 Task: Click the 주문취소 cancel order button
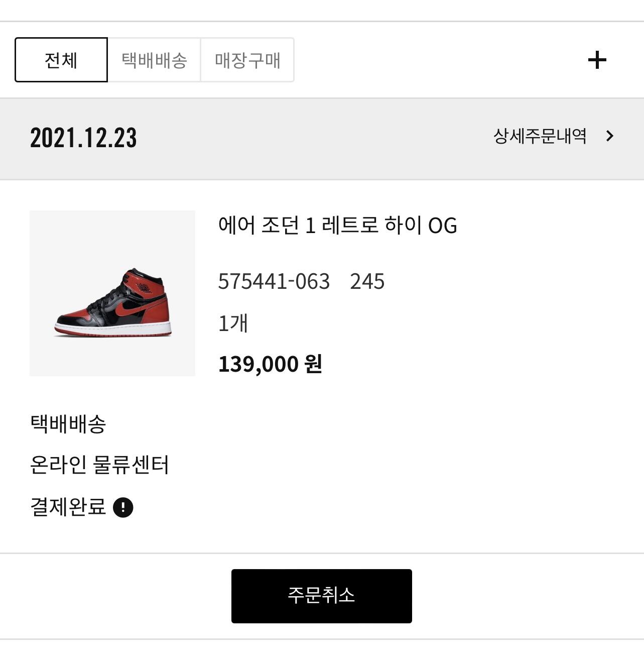pyautogui.click(x=321, y=596)
